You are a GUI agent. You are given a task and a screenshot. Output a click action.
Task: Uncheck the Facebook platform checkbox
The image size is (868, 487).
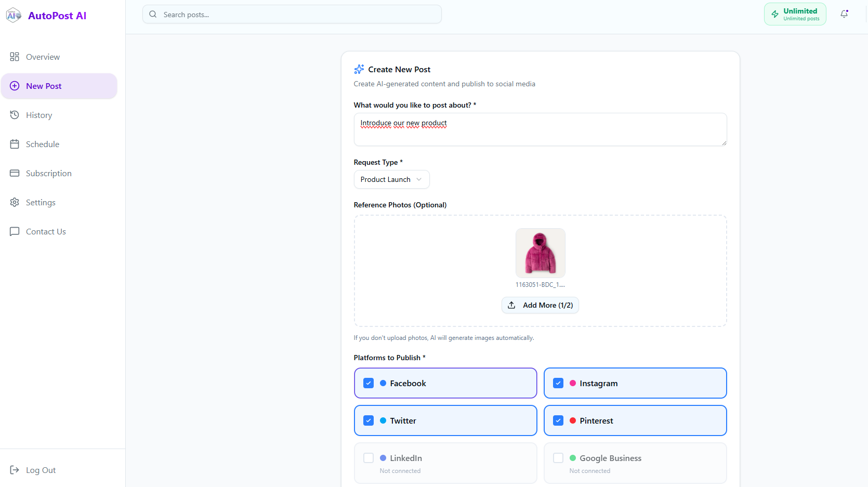[x=369, y=383]
